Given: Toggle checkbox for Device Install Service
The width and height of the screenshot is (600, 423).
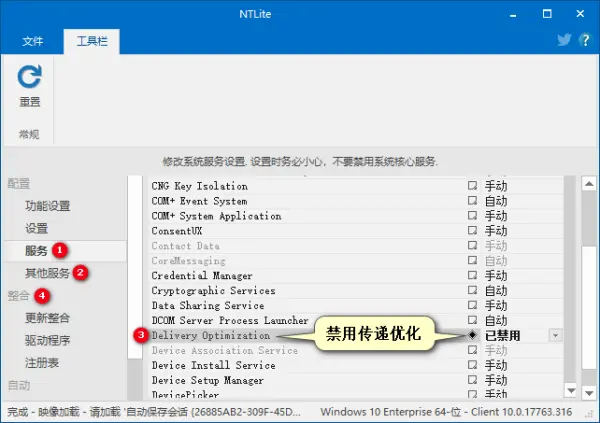Looking at the screenshot, I should coord(473,365).
